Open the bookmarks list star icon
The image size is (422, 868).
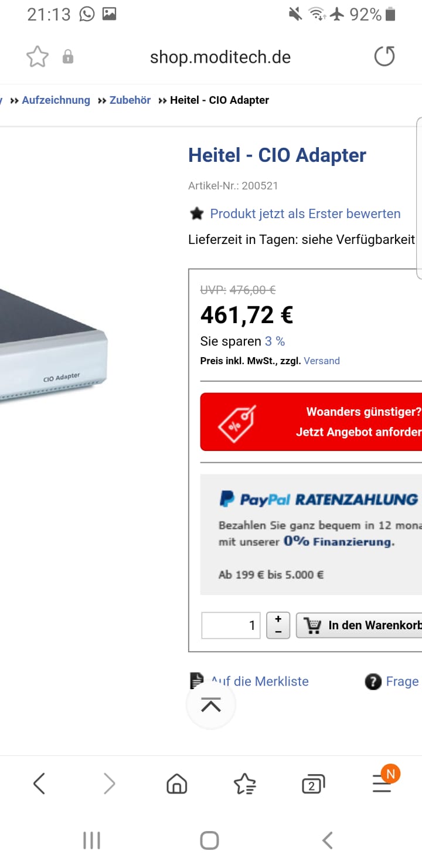244,784
